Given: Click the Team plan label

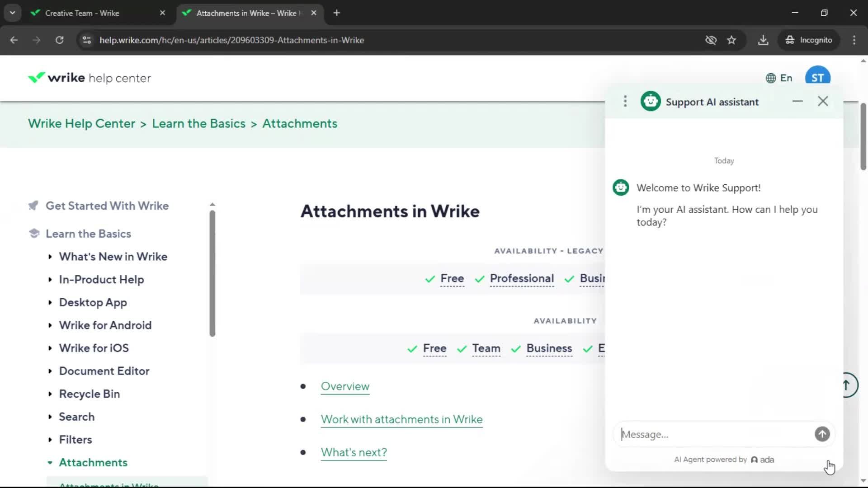Looking at the screenshot, I should (x=486, y=349).
